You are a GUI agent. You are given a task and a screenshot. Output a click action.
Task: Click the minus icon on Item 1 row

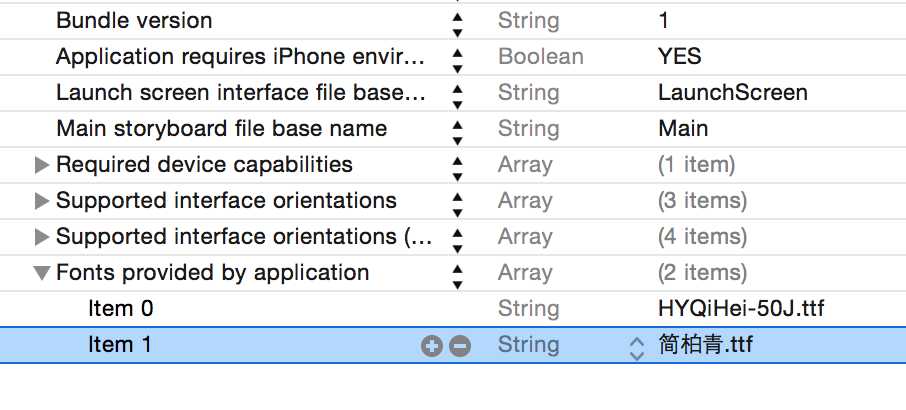click(x=459, y=346)
